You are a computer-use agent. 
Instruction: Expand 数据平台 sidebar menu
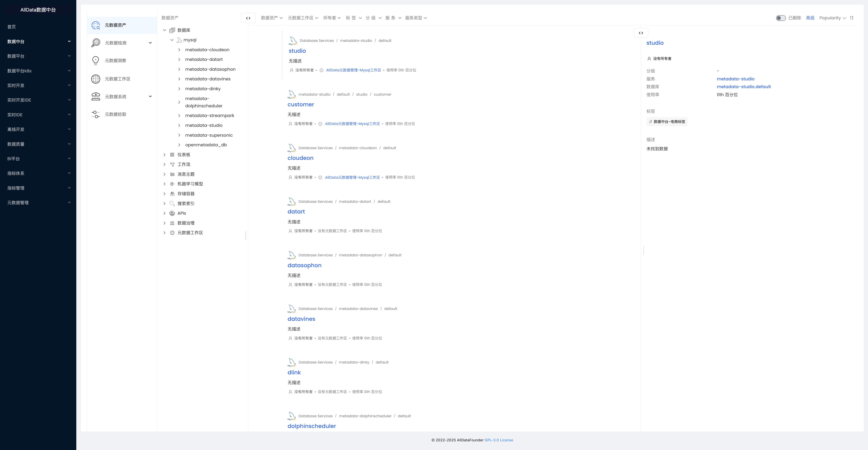(x=38, y=56)
